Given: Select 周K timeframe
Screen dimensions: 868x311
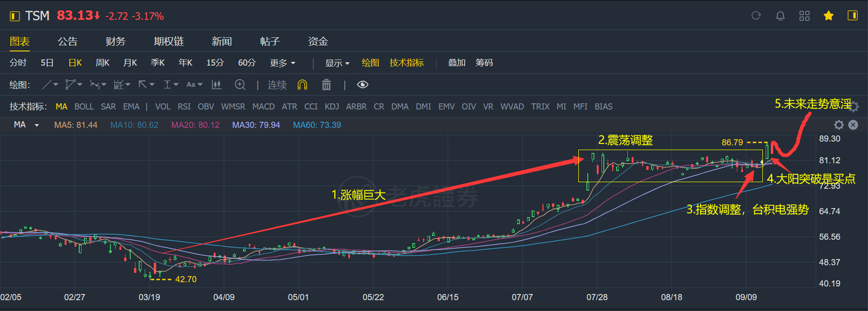Looking at the screenshot, I should coord(102,63).
